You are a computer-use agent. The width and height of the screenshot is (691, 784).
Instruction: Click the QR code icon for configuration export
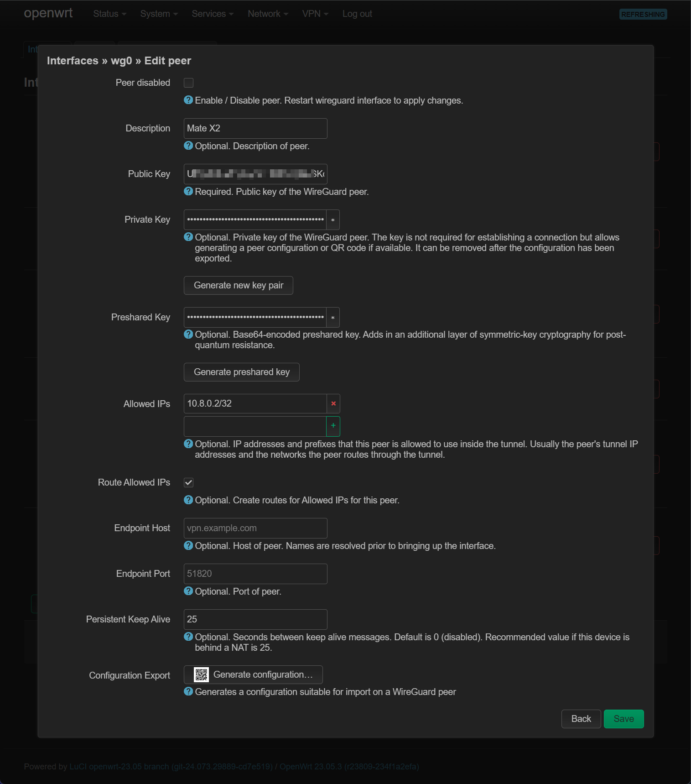(201, 674)
